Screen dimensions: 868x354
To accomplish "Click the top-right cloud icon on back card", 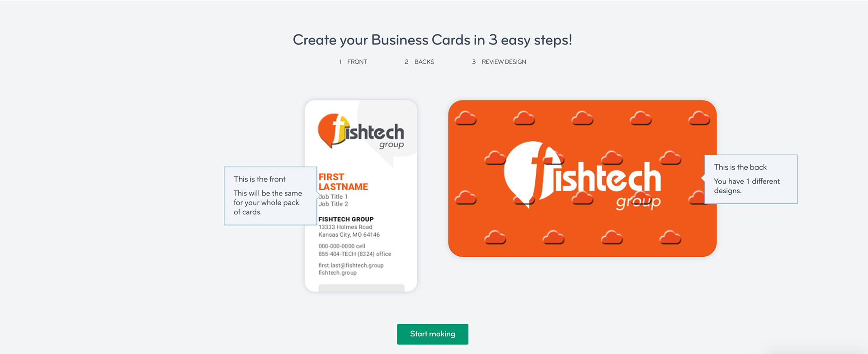I will (x=699, y=119).
